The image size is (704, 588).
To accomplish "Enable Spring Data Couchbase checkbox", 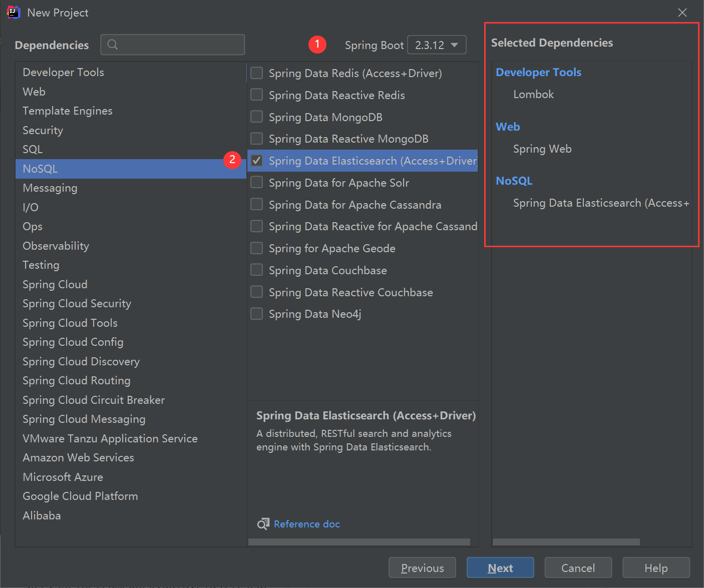I will click(x=256, y=270).
